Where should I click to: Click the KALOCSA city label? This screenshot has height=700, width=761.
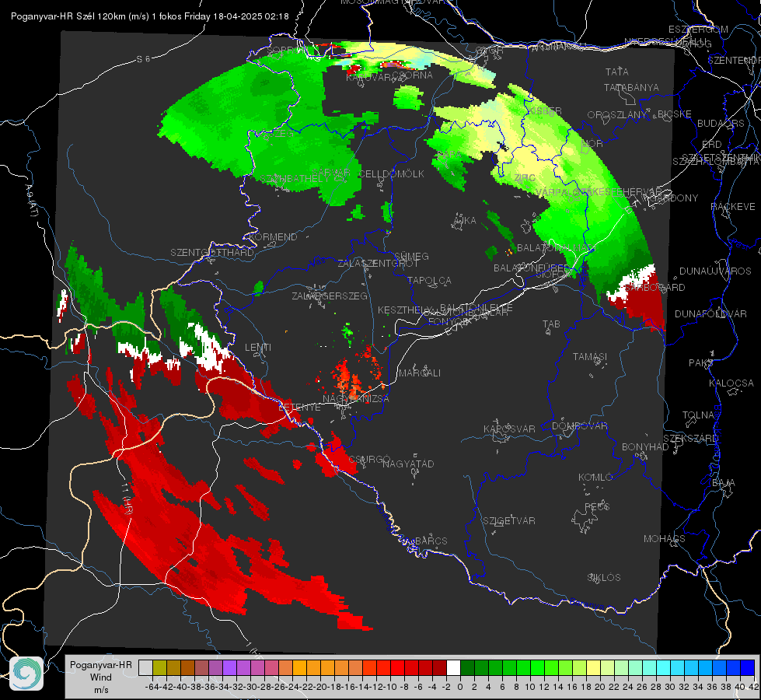(731, 383)
